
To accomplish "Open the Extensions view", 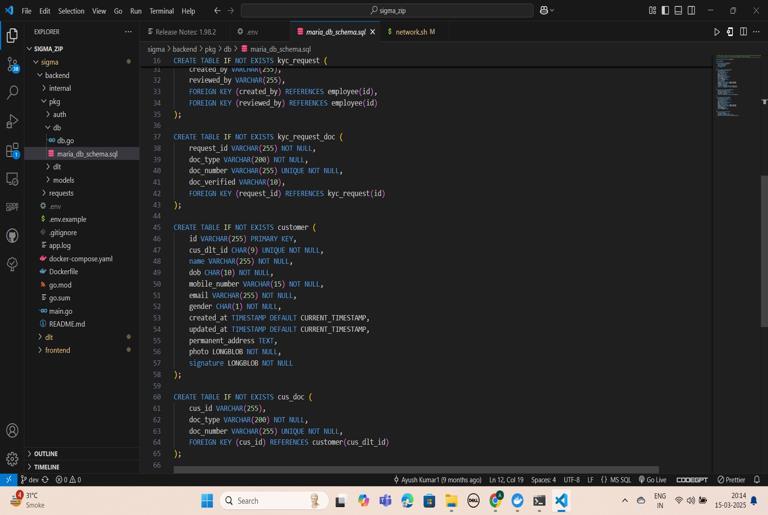I will 12,150.
